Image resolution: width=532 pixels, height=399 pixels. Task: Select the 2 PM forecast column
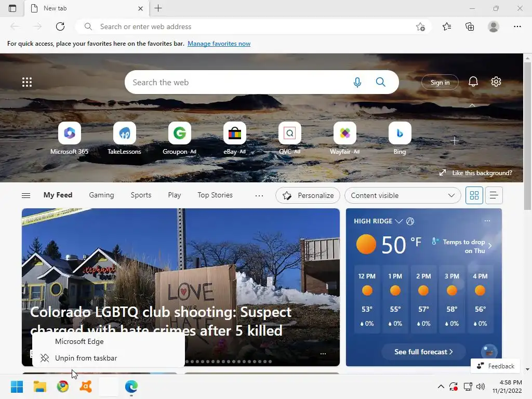(x=423, y=300)
